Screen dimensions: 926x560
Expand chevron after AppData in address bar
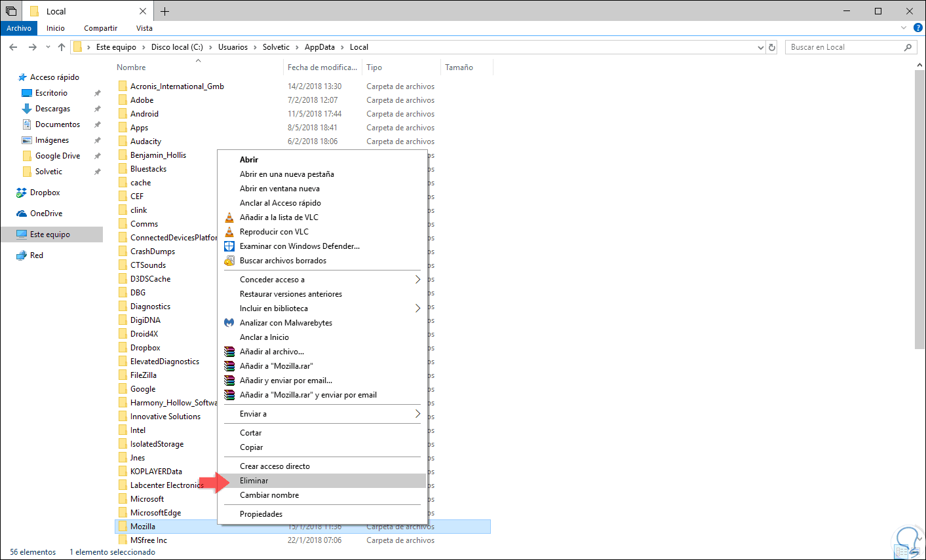[343, 47]
